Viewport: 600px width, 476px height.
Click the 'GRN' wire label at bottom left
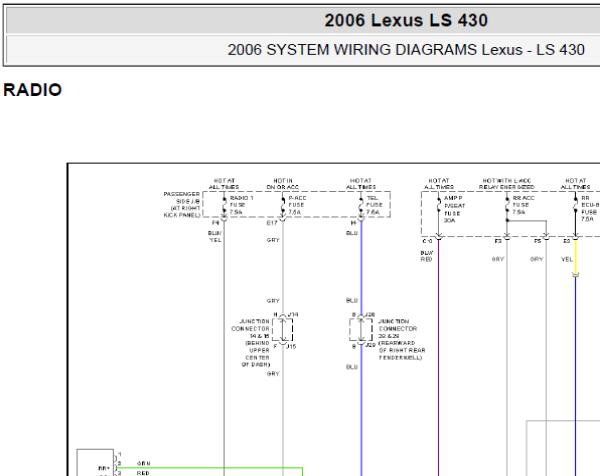tap(143, 463)
